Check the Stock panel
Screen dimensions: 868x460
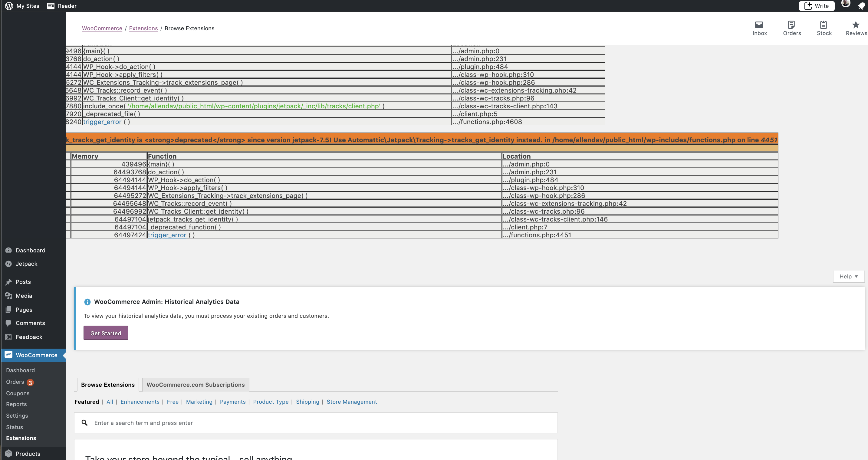824,28
